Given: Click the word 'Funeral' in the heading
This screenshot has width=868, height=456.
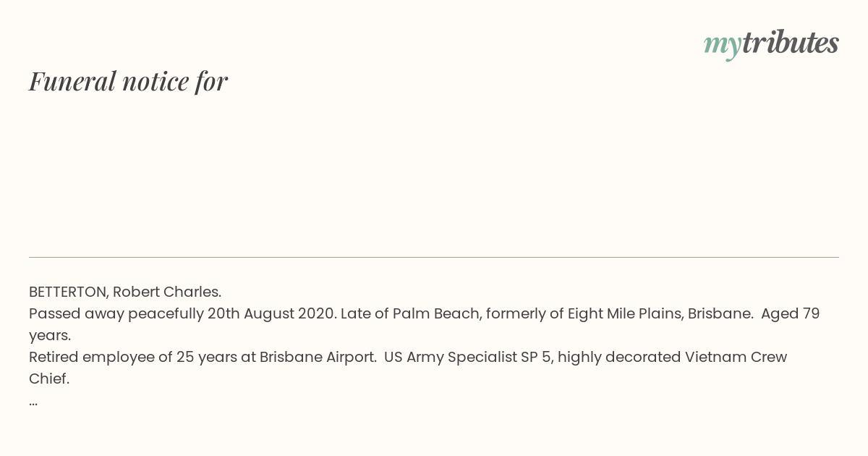Looking at the screenshot, I should [x=72, y=81].
